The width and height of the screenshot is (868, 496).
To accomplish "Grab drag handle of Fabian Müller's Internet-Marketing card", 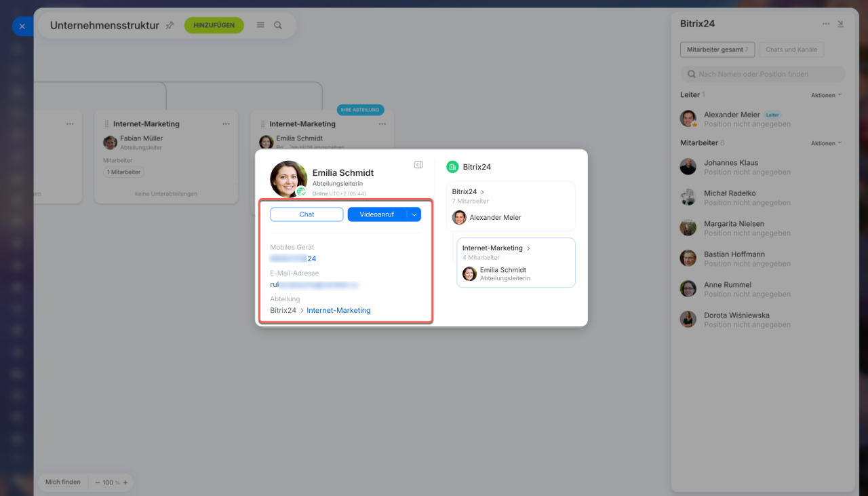I will 106,124.
